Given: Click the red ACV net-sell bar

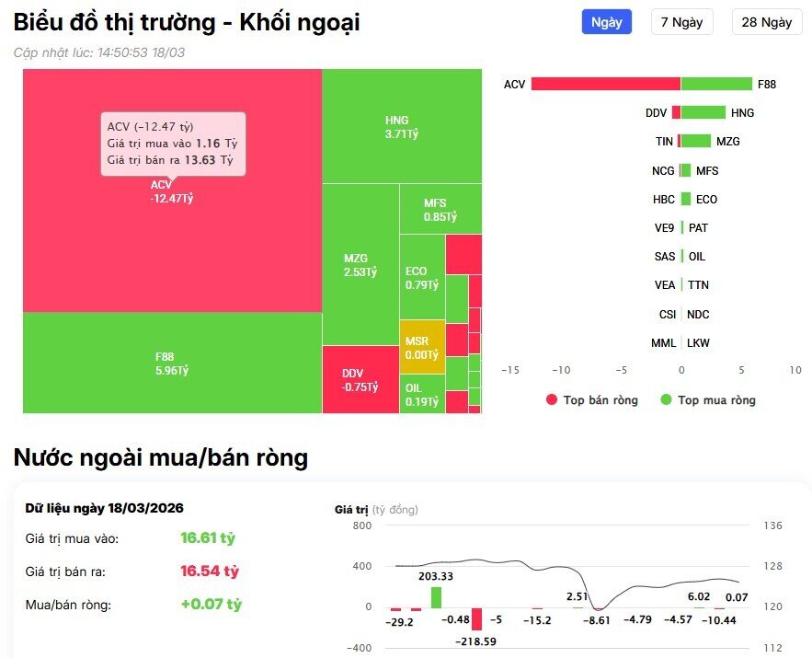Looking at the screenshot, I should [x=605, y=84].
